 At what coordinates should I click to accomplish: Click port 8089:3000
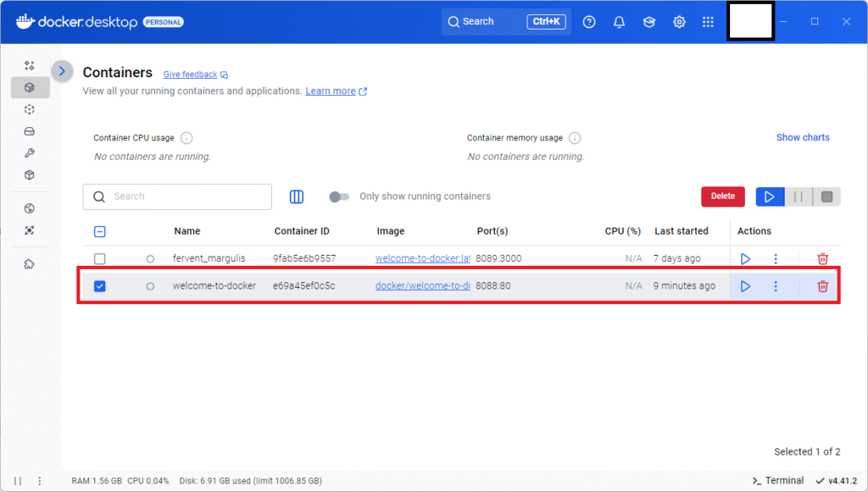click(x=498, y=258)
